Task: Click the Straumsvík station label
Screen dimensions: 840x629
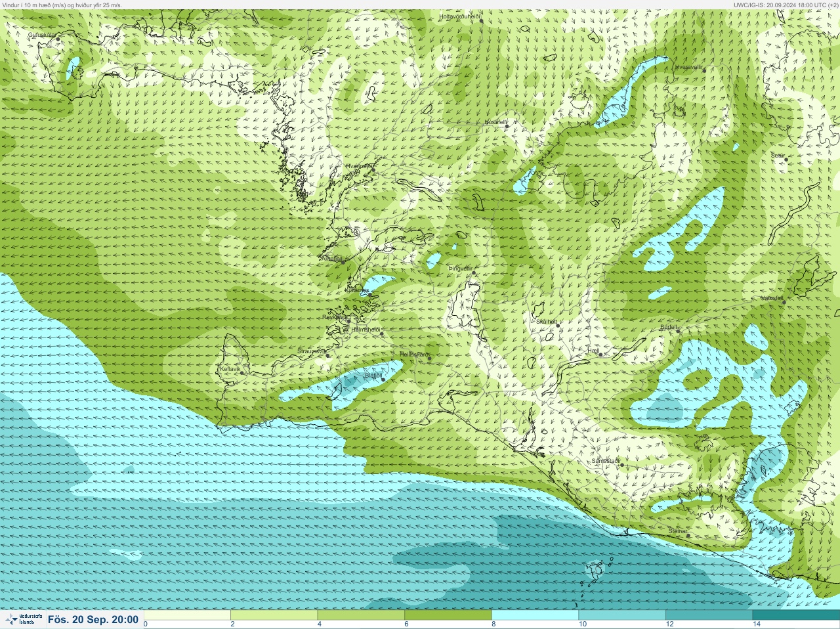Action: [x=311, y=351]
